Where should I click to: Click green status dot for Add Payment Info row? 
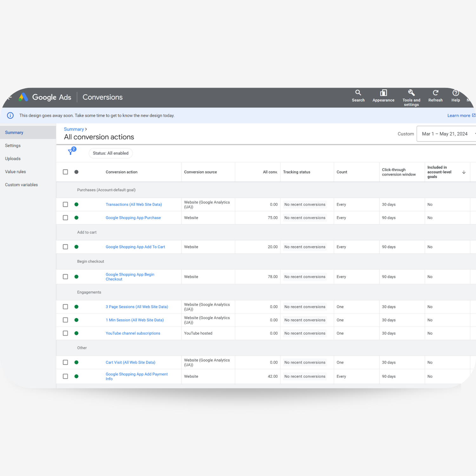(76, 376)
